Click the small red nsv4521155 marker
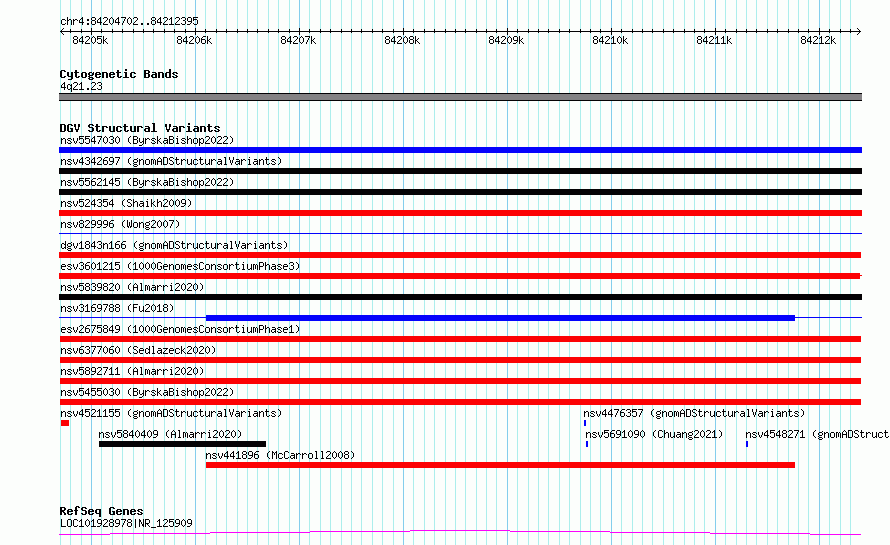Viewport: 890px width, 545px height. [x=65, y=423]
